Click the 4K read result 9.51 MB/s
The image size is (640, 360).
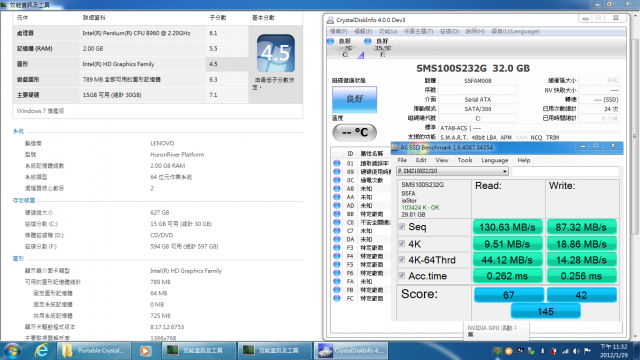point(507,244)
